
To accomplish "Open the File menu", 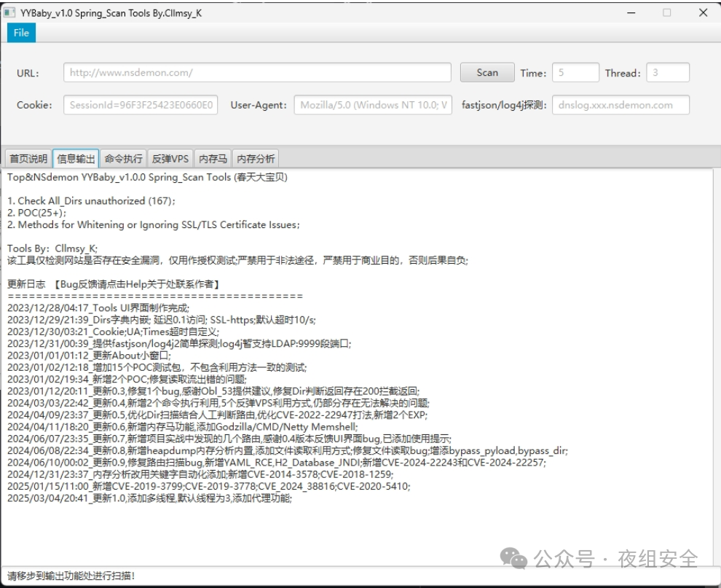I will pos(21,33).
